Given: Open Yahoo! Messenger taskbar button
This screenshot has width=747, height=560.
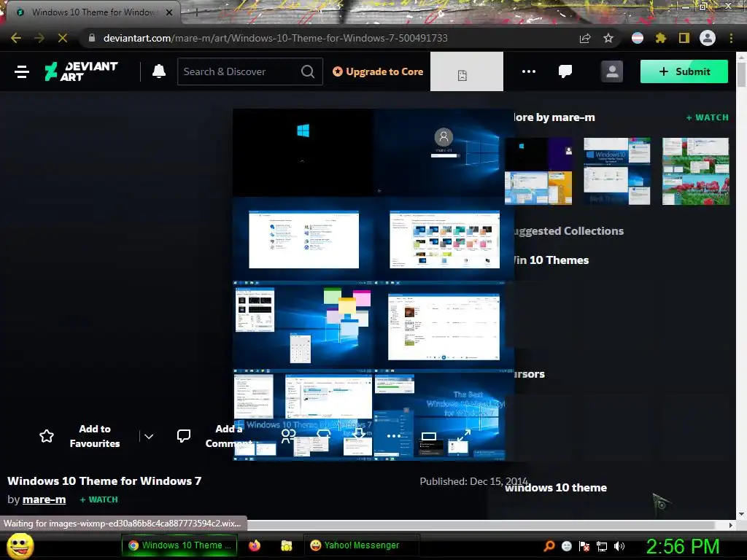Looking at the screenshot, I should (360, 545).
